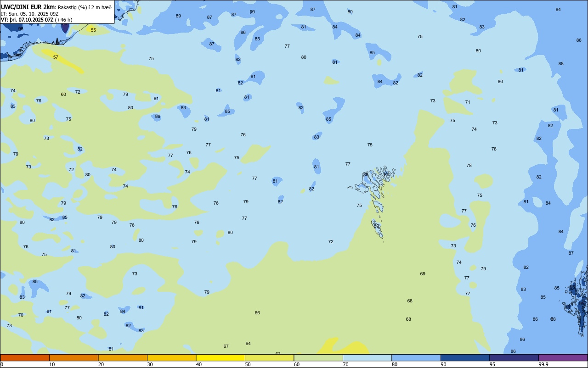Viewport: 588px width, 368px height.
Task: Click the 'IT: Sun. 05. 10. 2025 09Z' line
Action: point(29,13)
